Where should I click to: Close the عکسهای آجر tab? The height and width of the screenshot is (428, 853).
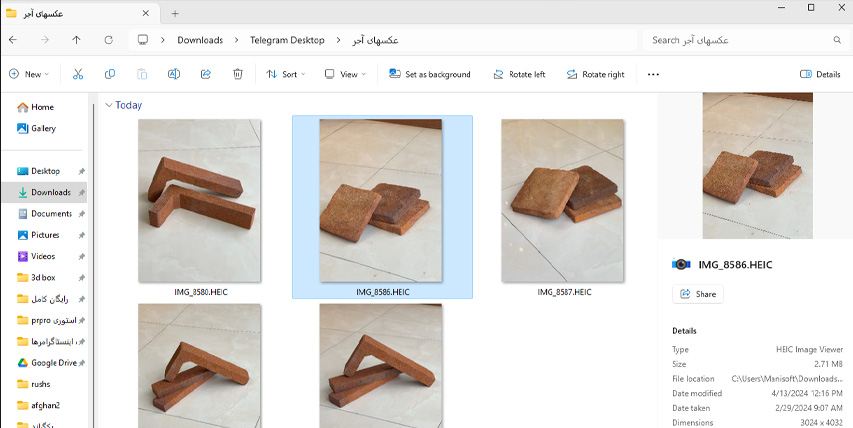(146, 13)
